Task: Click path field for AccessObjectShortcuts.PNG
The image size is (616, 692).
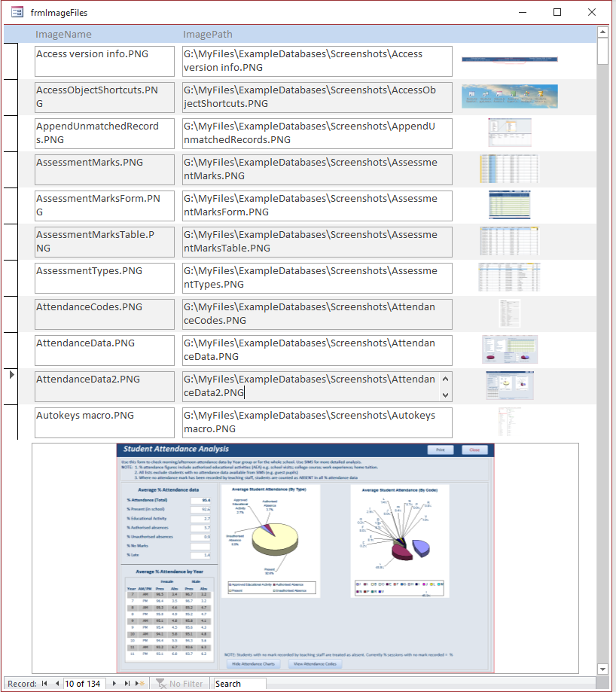Action: (317, 98)
